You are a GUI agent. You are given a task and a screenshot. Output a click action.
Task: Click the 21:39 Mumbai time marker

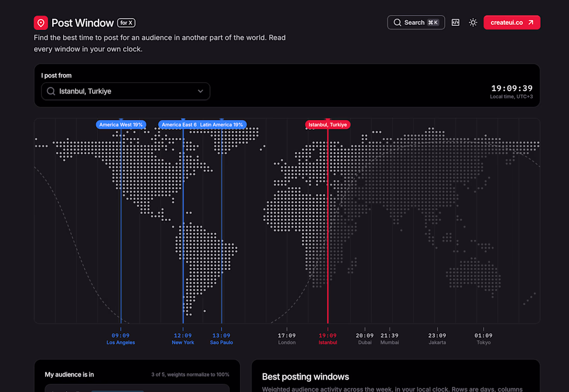390,339
